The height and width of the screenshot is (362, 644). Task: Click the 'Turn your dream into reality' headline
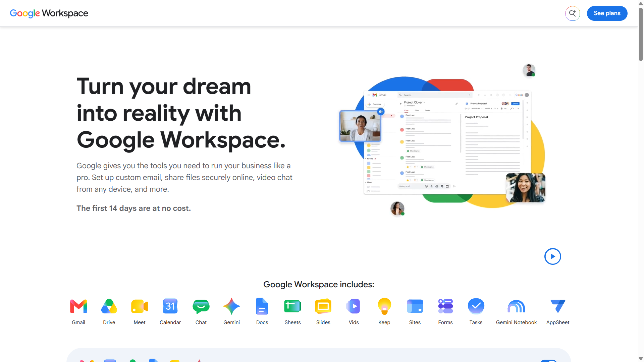[x=181, y=113]
